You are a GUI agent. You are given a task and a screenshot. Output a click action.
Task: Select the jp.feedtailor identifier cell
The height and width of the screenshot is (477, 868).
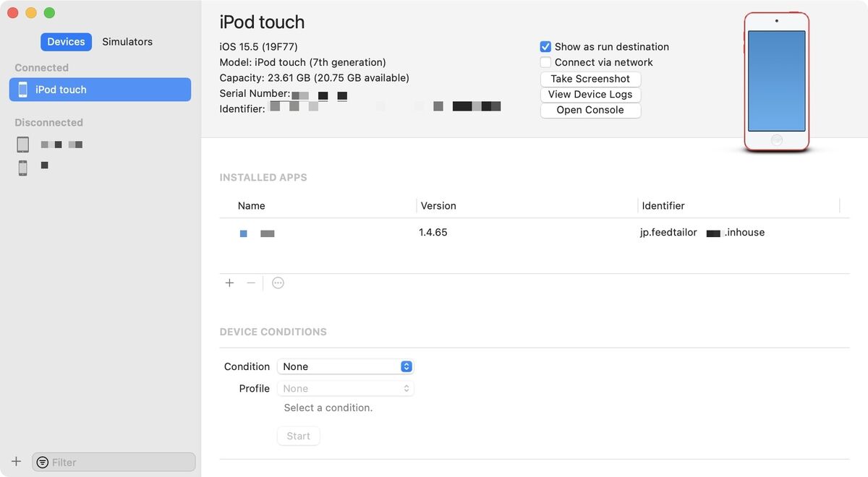(x=702, y=233)
